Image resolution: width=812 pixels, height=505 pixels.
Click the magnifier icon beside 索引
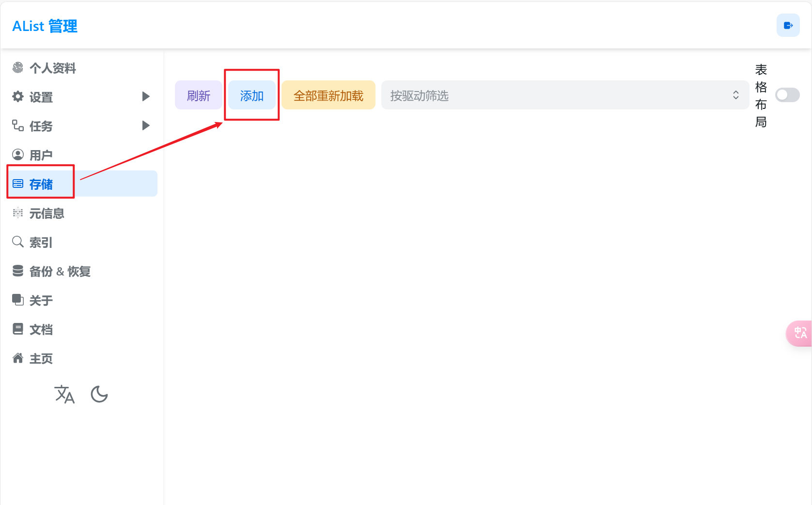(x=18, y=242)
